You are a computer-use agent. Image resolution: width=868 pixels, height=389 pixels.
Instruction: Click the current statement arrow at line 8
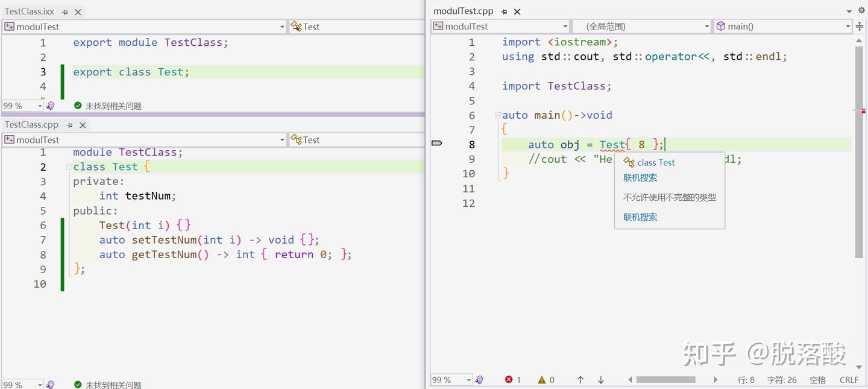click(438, 143)
